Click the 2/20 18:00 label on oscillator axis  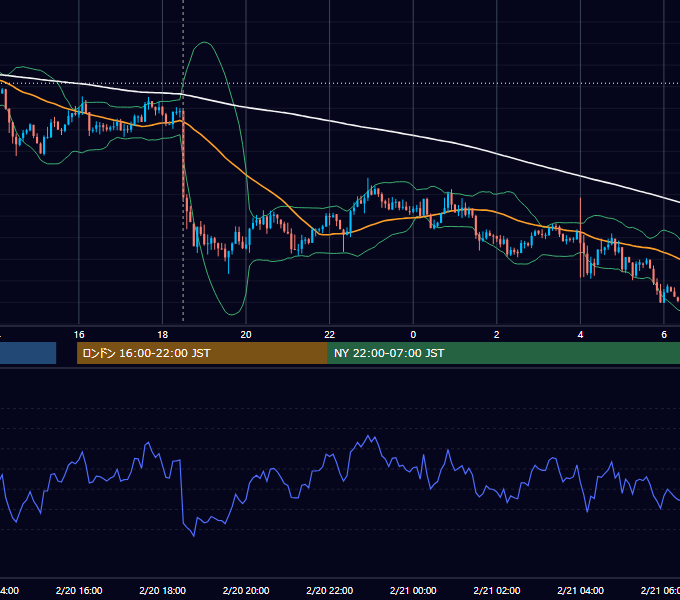[x=163, y=590]
